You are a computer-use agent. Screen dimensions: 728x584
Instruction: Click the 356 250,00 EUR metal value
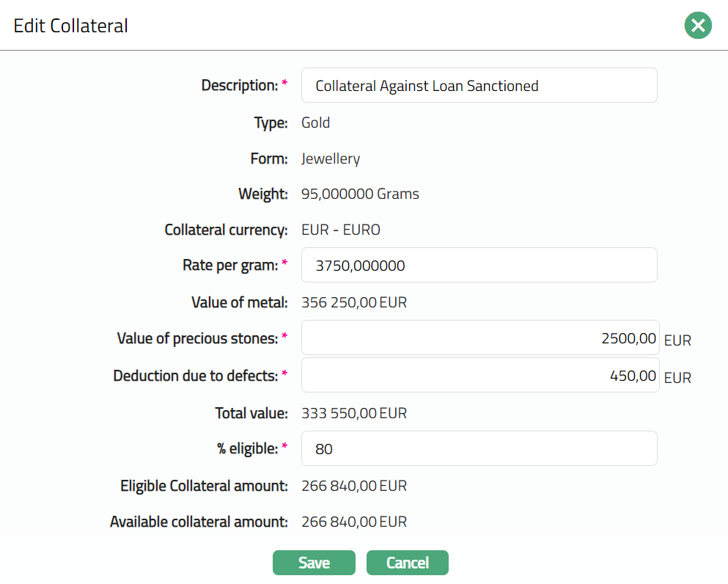coord(354,302)
